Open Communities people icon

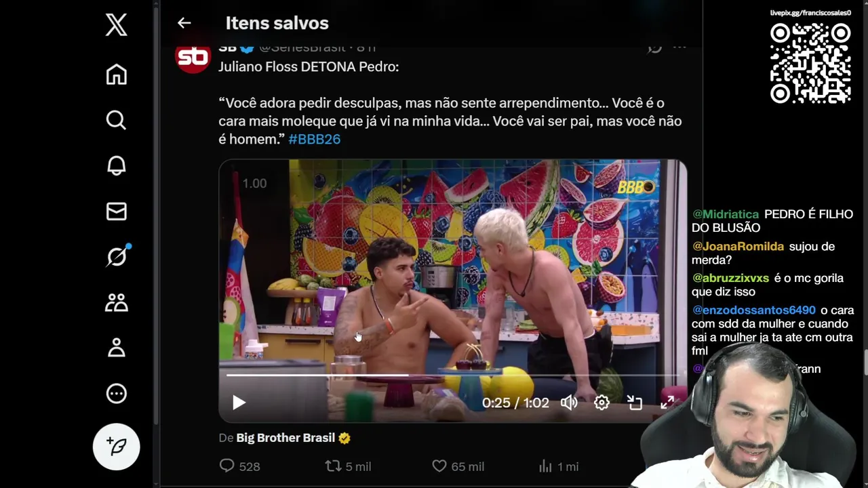[x=117, y=302]
